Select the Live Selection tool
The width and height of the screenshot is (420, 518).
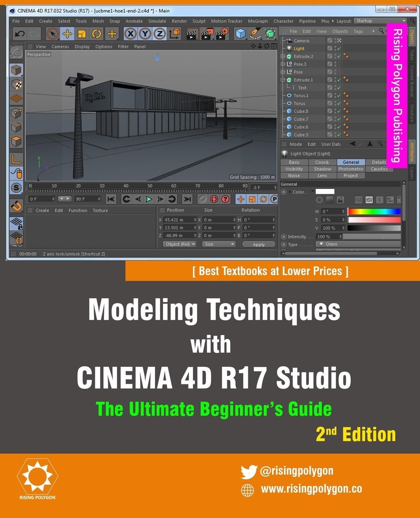(53, 34)
